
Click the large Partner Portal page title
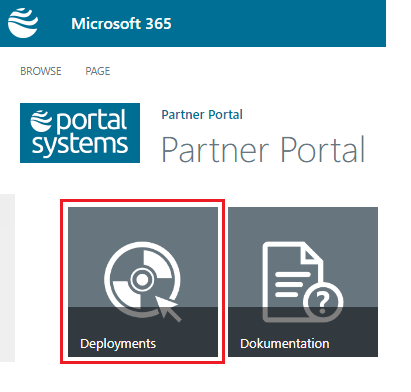tap(263, 150)
